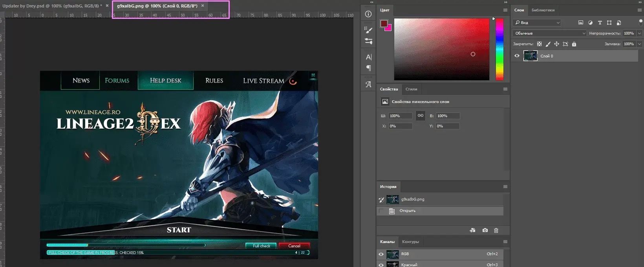Select the Слой 0 layer thumbnail
Image resolution: width=644 pixels, height=267 pixels.
tap(530, 56)
